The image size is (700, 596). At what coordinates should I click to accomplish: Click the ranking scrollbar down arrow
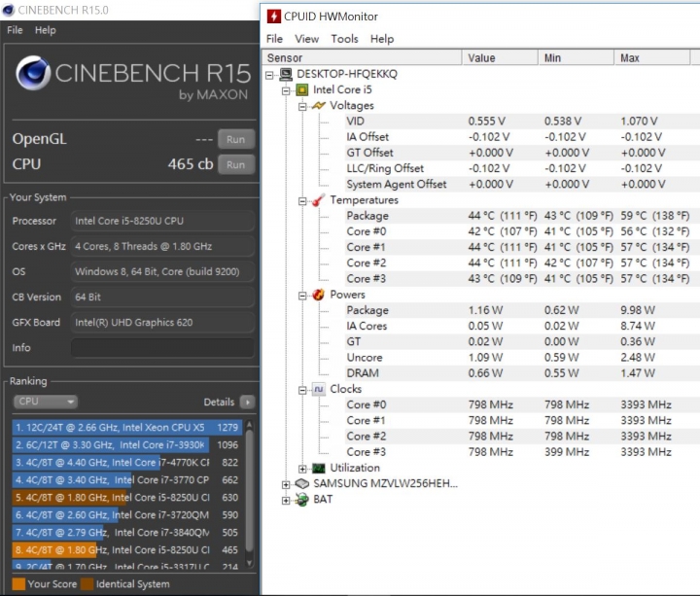pyautogui.click(x=250, y=563)
